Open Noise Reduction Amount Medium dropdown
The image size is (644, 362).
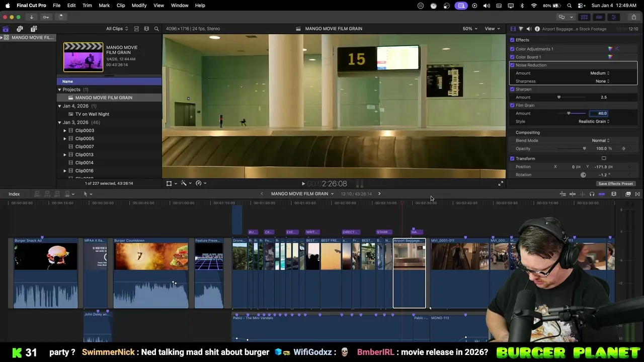pos(600,73)
